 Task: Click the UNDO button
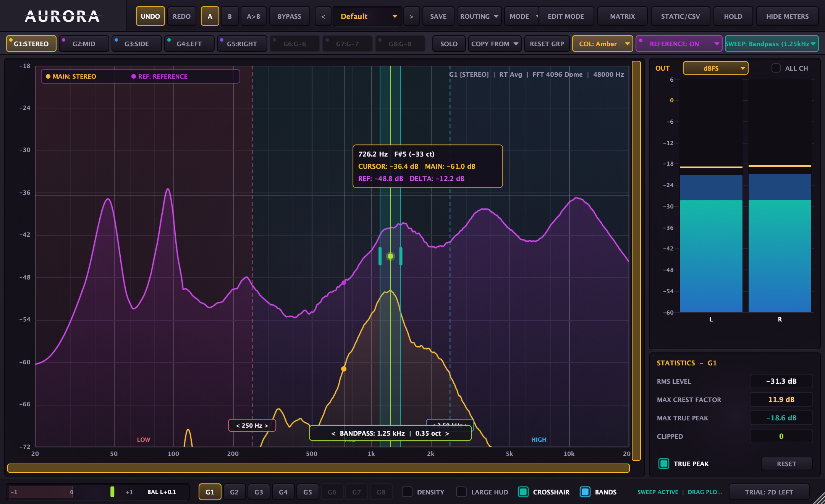coord(150,16)
